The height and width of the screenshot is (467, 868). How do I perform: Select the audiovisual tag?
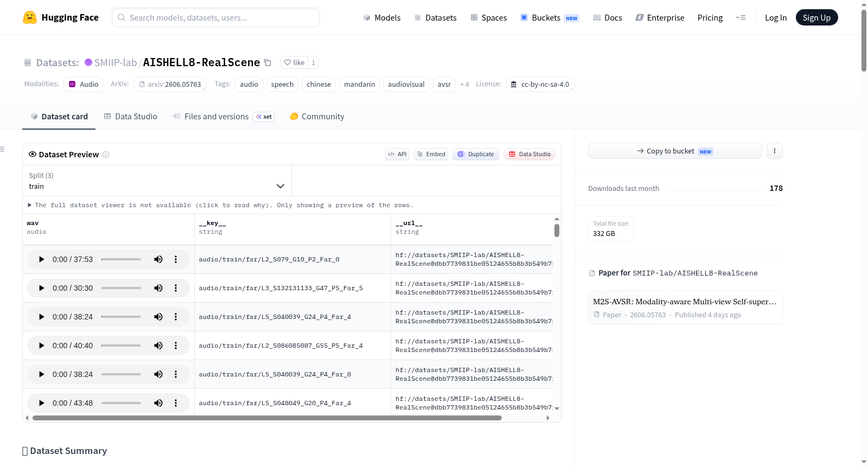[x=406, y=84]
